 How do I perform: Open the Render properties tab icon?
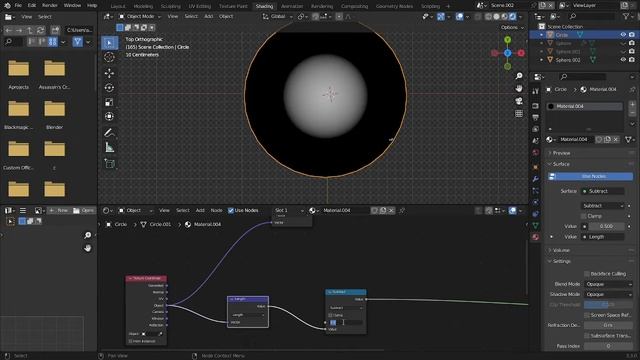click(536, 106)
